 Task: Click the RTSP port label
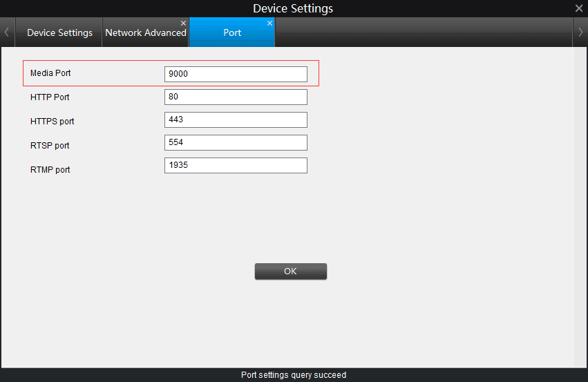click(50, 146)
